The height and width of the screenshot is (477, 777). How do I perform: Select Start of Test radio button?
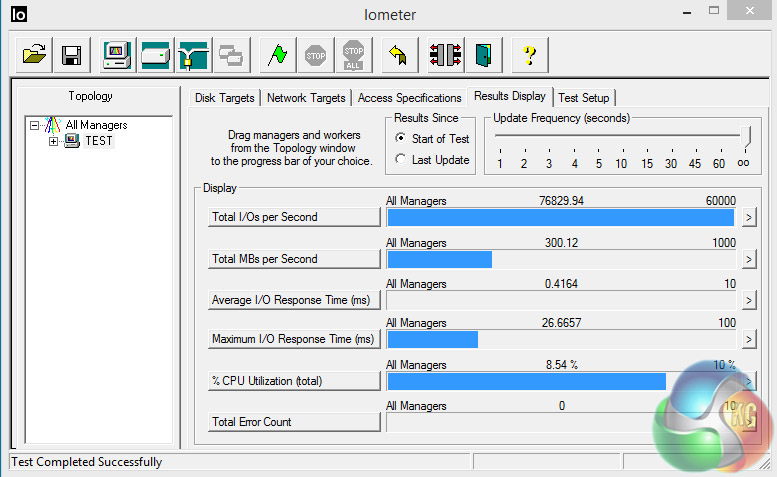pyautogui.click(x=400, y=138)
